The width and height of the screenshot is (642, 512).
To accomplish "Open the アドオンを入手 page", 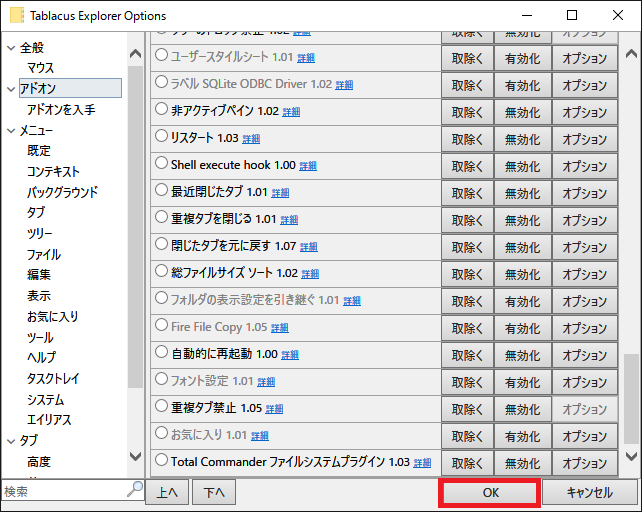I will pyautogui.click(x=61, y=109).
